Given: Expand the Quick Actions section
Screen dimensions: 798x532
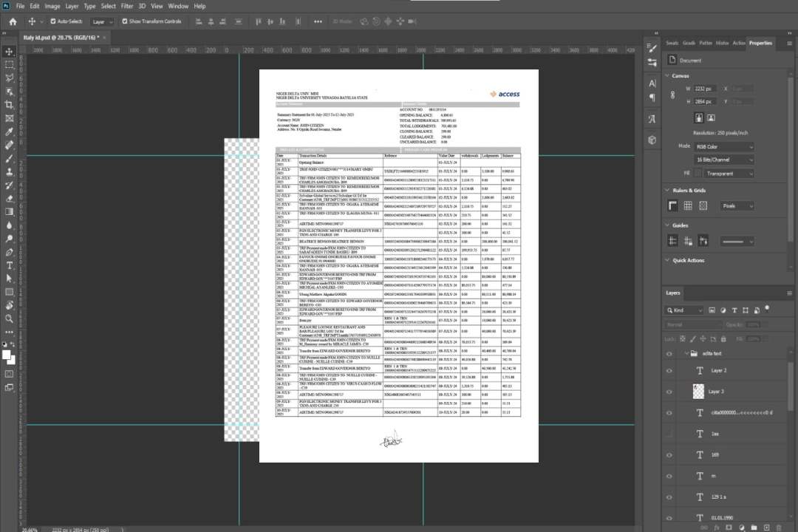Looking at the screenshot, I should coord(667,260).
